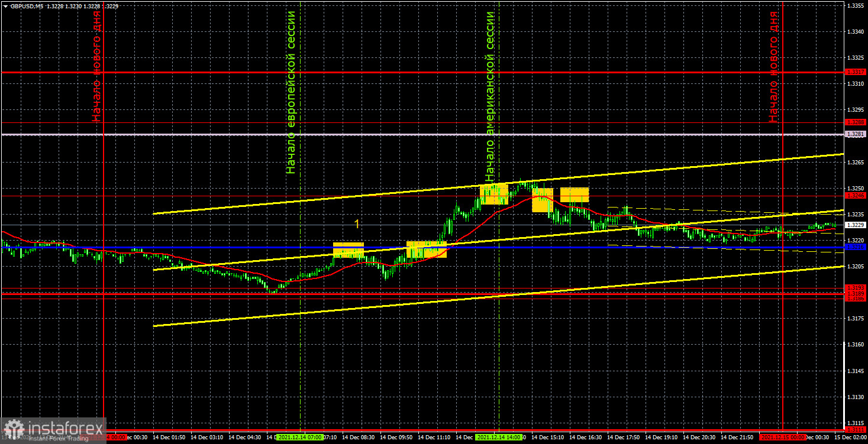Click the 1.3265 price scale value
This screenshot has height=444, width=868.
coord(855,162)
